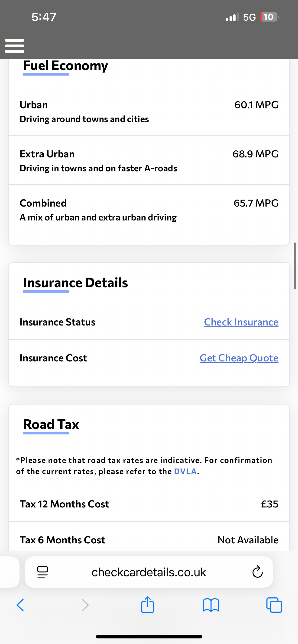Viewport: 298px width, 644px height.
Task: Click the Get Cheap Quote link
Action: 239,358
